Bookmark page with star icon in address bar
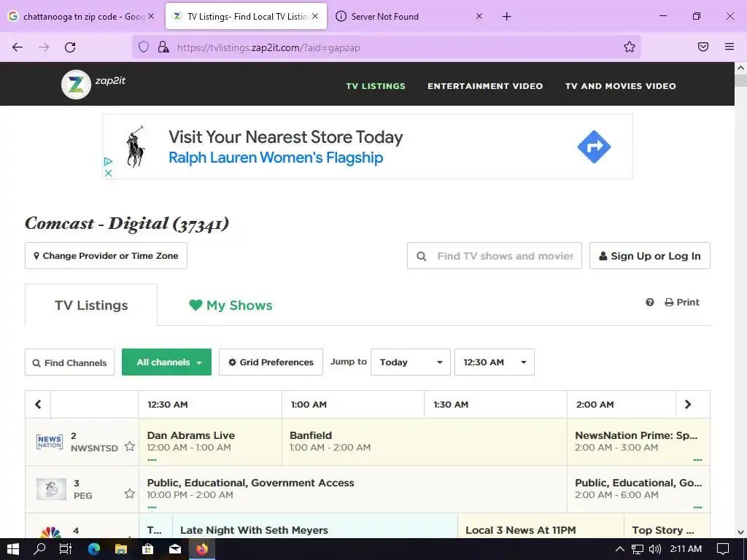 coord(630,47)
